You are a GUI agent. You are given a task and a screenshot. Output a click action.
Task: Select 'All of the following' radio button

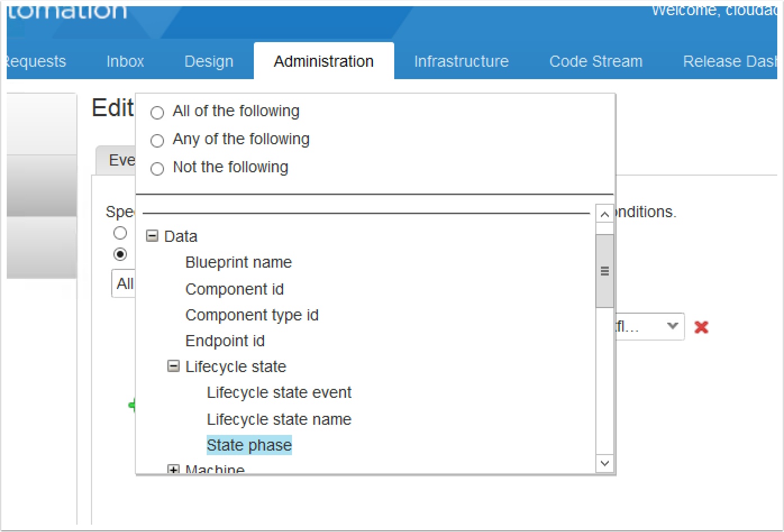click(157, 112)
